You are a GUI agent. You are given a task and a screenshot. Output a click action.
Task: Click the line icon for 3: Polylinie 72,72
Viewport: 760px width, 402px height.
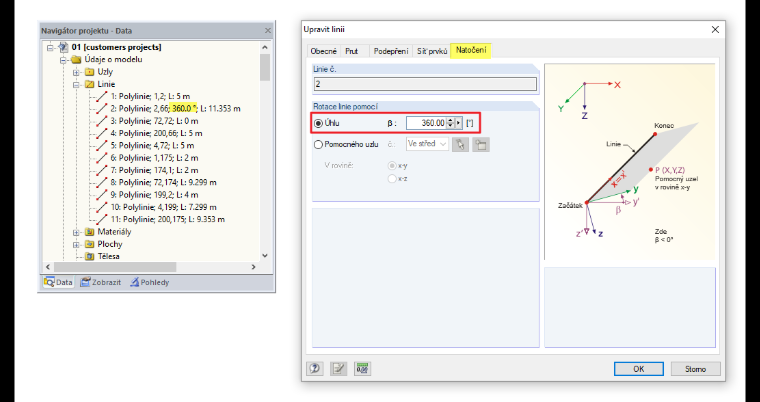click(x=102, y=121)
